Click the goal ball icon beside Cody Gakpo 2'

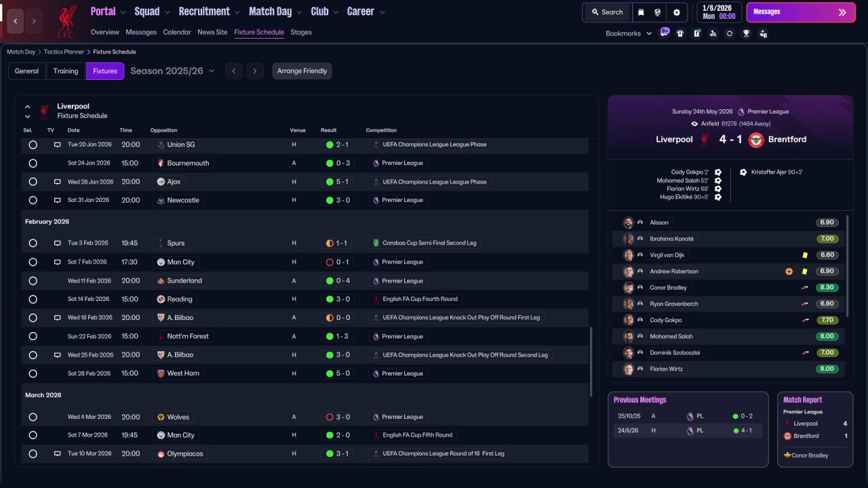717,172
